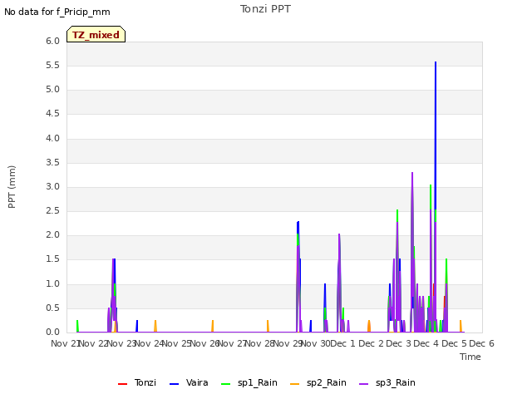Click the Dec 1 x-axis date label
The image size is (532, 399).
(342, 343)
